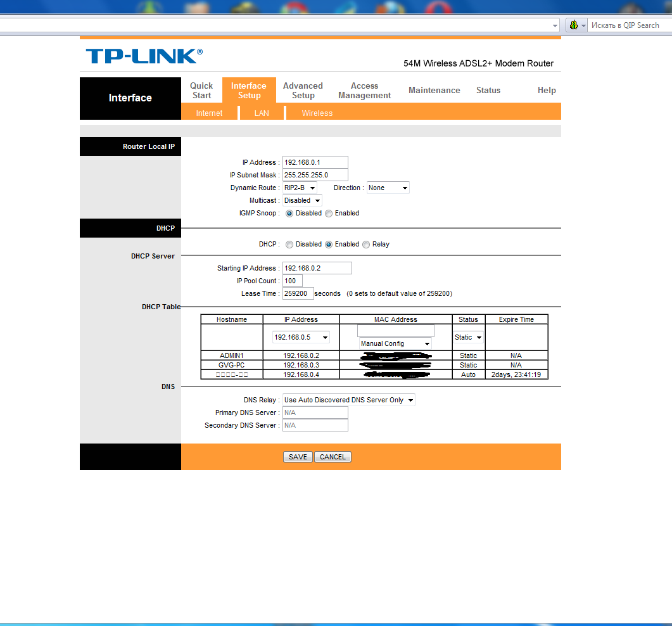Set DHCP to Relay

pyautogui.click(x=366, y=245)
